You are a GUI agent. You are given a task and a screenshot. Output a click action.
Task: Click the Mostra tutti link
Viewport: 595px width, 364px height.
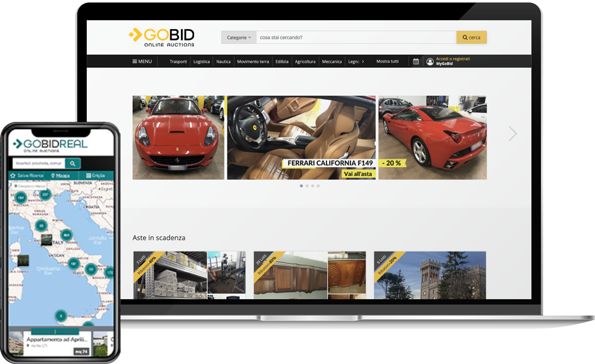pos(387,61)
